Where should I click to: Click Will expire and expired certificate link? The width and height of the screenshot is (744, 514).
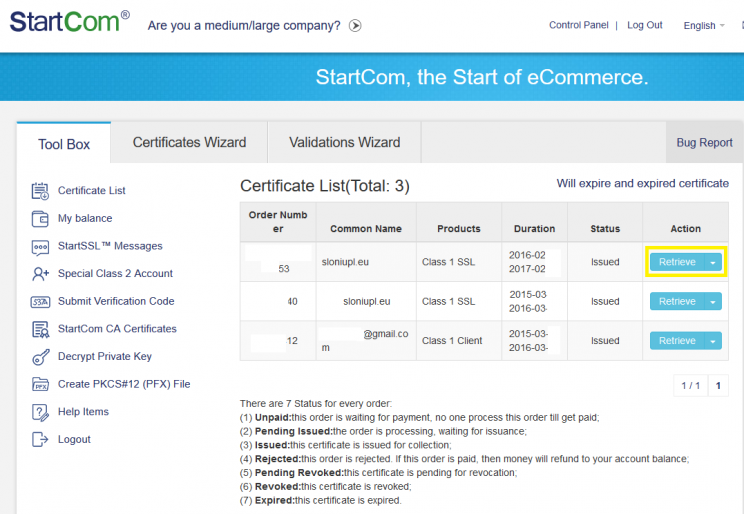[642, 183]
